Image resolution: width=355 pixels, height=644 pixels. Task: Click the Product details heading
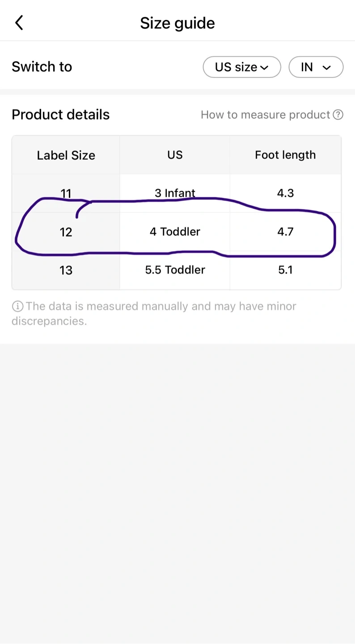click(x=60, y=114)
